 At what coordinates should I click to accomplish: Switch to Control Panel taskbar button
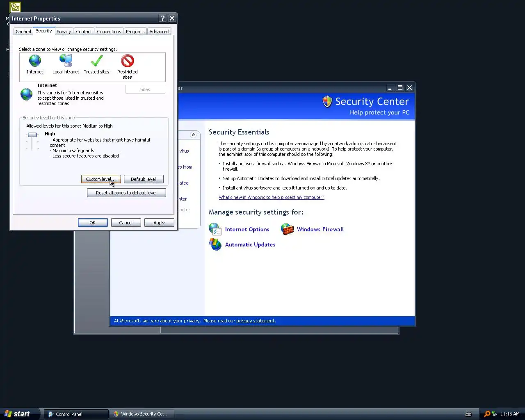[x=76, y=414]
